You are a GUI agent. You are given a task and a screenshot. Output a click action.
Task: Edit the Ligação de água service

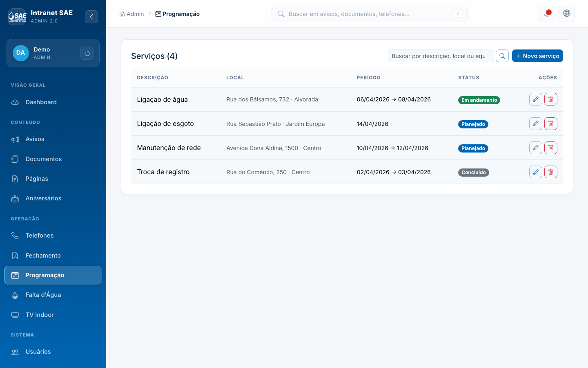(x=536, y=99)
